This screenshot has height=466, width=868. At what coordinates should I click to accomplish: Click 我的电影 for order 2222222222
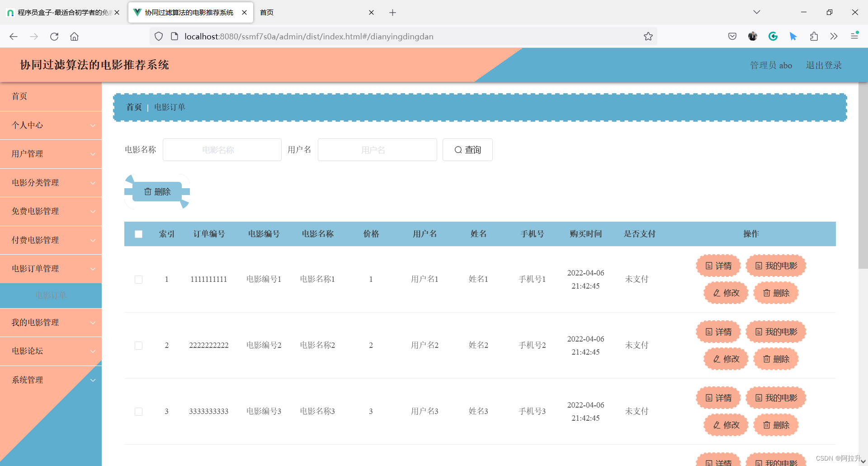tap(776, 332)
